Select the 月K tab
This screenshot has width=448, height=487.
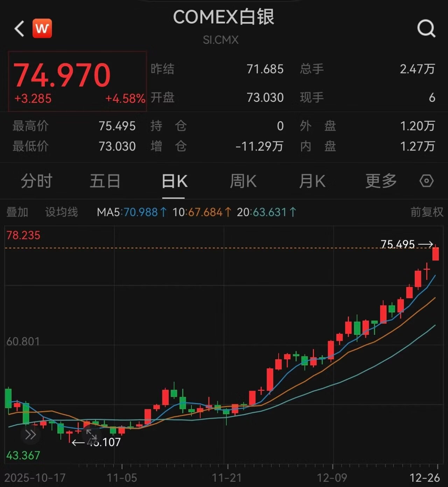click(x=312, y=181)
